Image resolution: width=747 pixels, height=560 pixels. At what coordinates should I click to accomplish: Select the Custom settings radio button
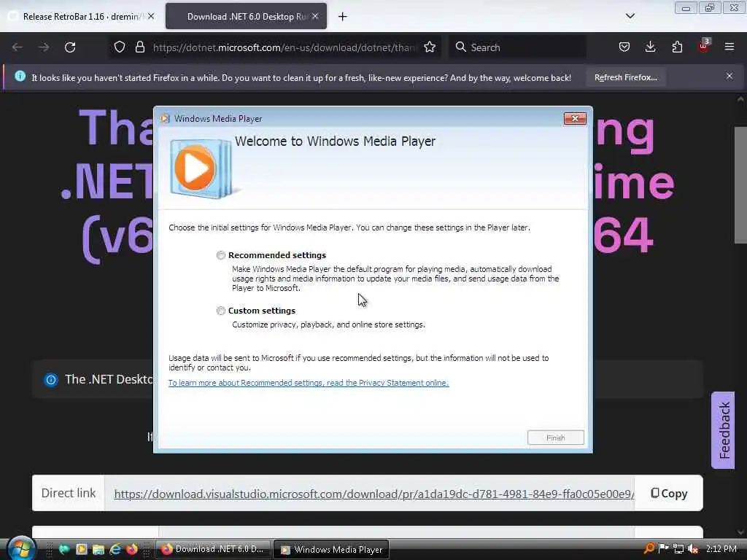point(220,311)
